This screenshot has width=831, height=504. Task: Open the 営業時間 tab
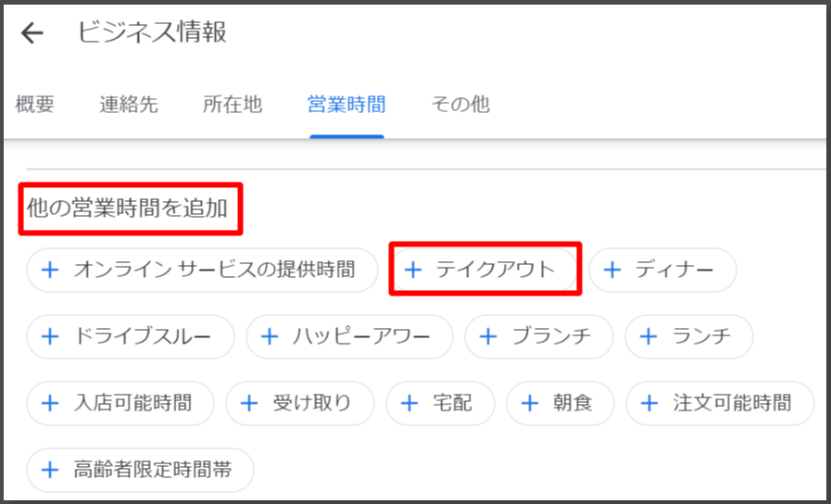click(x=346, y=104)
